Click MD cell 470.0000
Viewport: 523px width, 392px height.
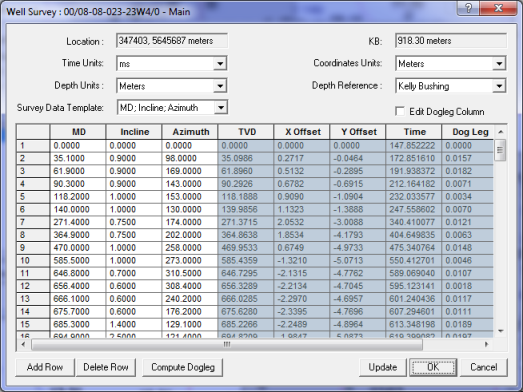tap(78, 248)
